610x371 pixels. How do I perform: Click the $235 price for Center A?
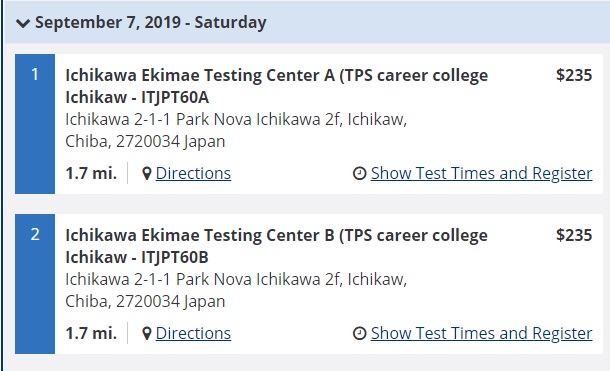[x=574, y=75]
